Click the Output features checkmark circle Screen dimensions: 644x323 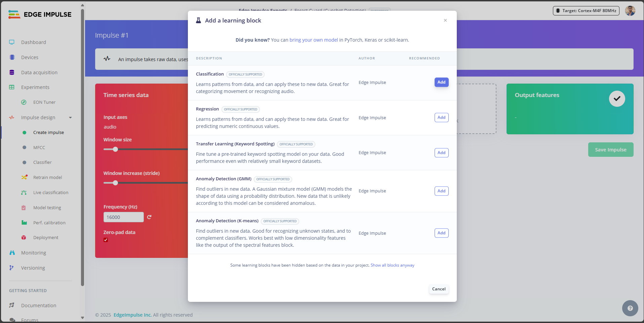tap(617, 99)
